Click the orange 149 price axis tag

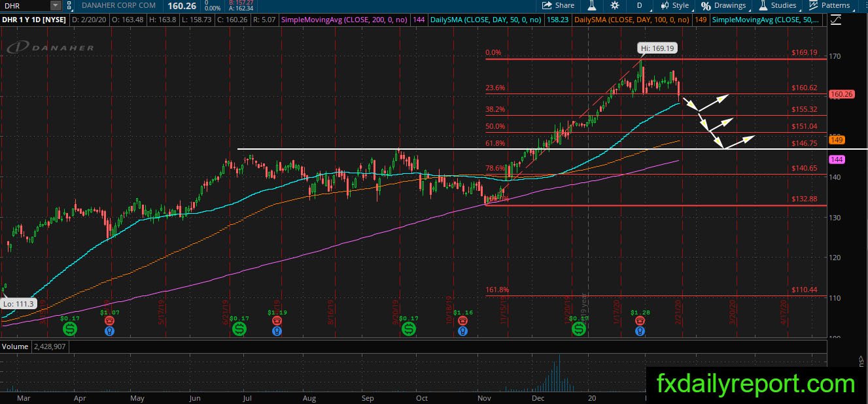coord(837,139)
